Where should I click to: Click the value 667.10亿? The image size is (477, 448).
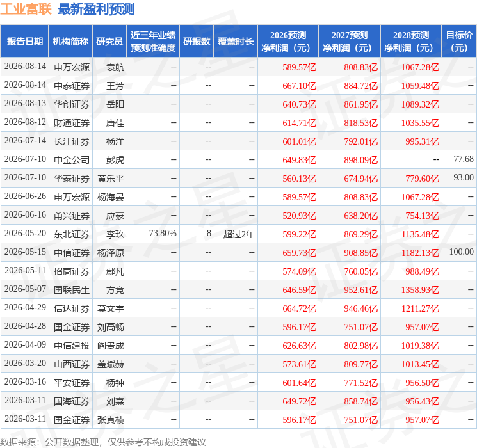300,86
